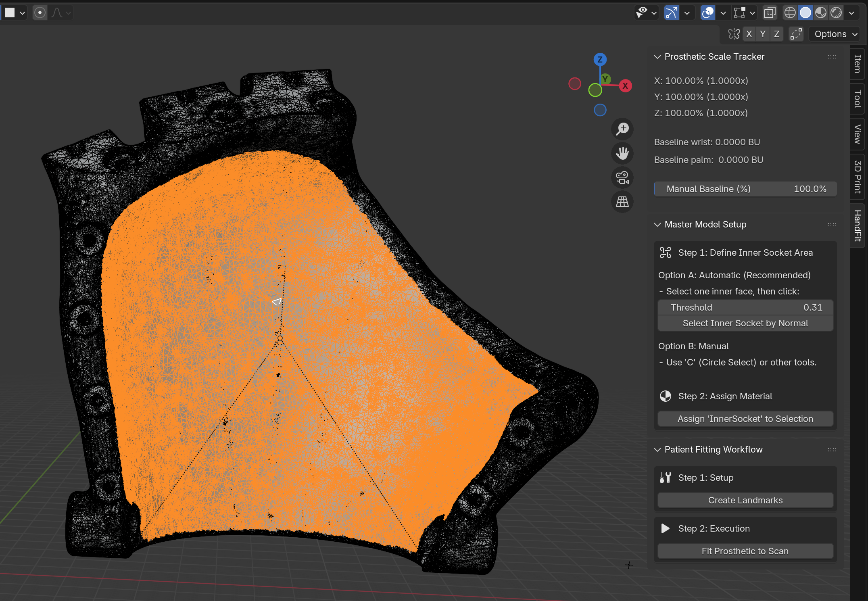Switch to Rendered viewport shading
This screenshot has width=868, height=601.
(x=836, y=13)
